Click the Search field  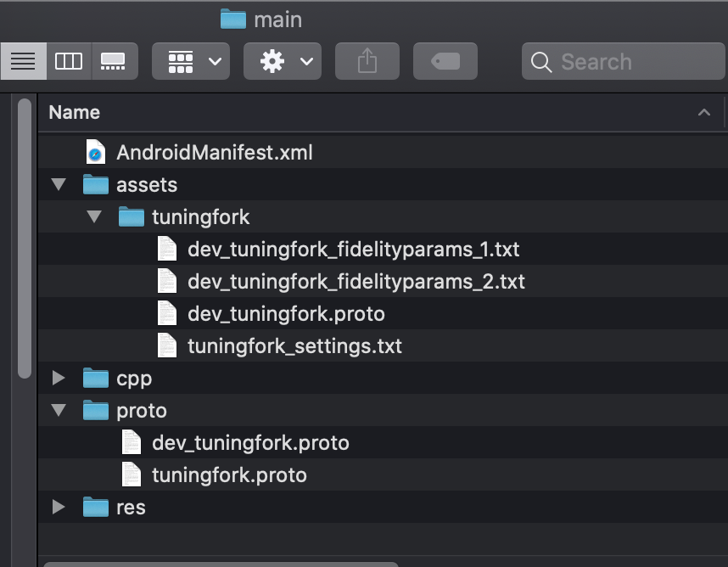[624, 61]
